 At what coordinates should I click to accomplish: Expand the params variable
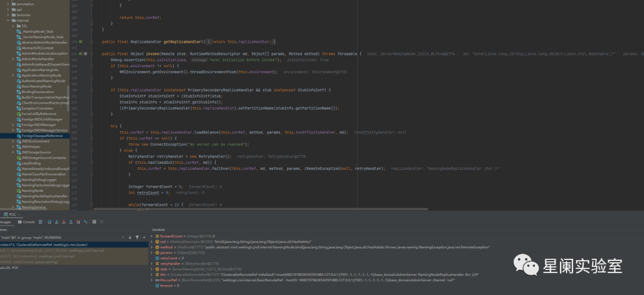[151, 253]
